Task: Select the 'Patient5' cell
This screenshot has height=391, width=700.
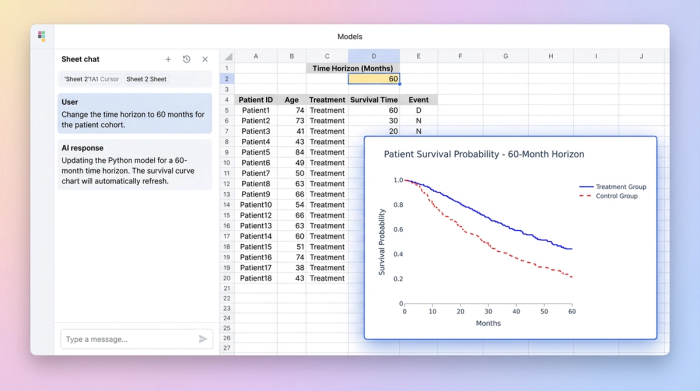Action: (x=256, y=152)
